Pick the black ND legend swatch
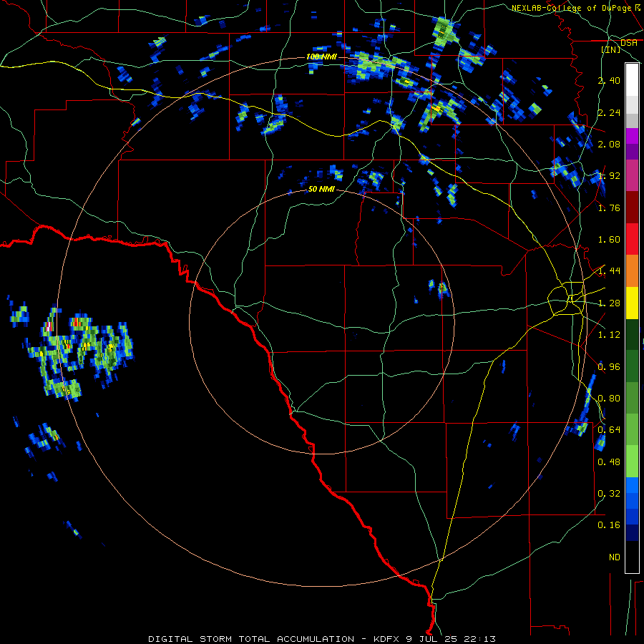The height and width of the screenshot is (644, 644). (632, 557)
